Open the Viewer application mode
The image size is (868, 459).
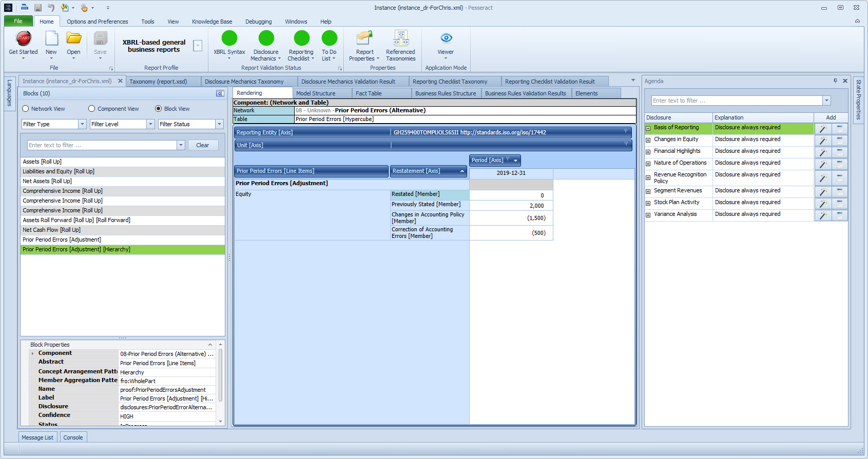pyautogui.click(x=446, y=39)
